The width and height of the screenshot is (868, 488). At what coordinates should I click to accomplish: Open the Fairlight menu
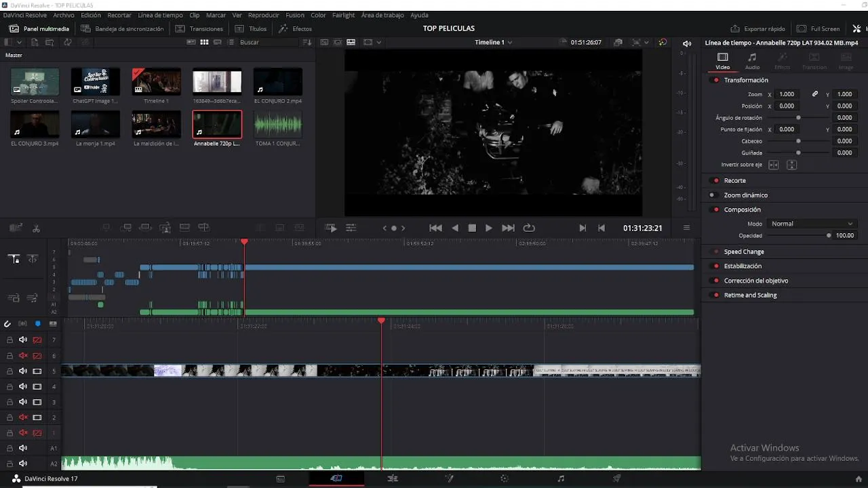pyautogui.click(x=343, y=15)
